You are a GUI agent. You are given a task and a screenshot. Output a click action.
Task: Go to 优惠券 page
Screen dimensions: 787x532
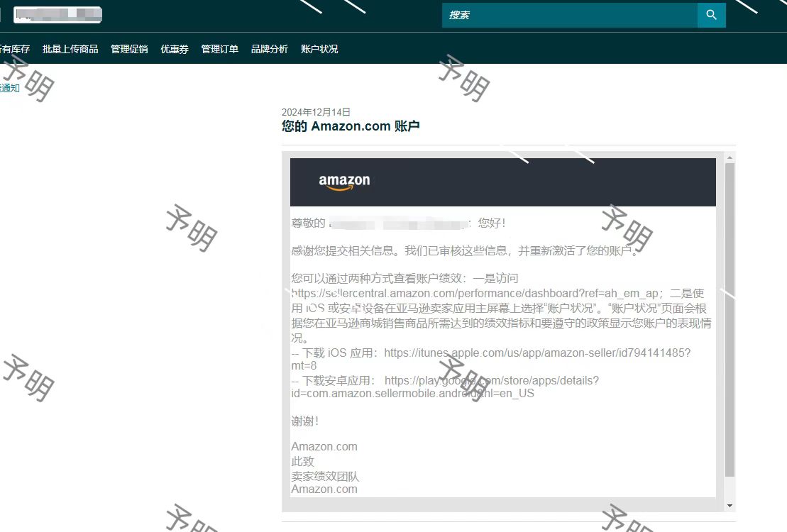[x=174, y=49]
